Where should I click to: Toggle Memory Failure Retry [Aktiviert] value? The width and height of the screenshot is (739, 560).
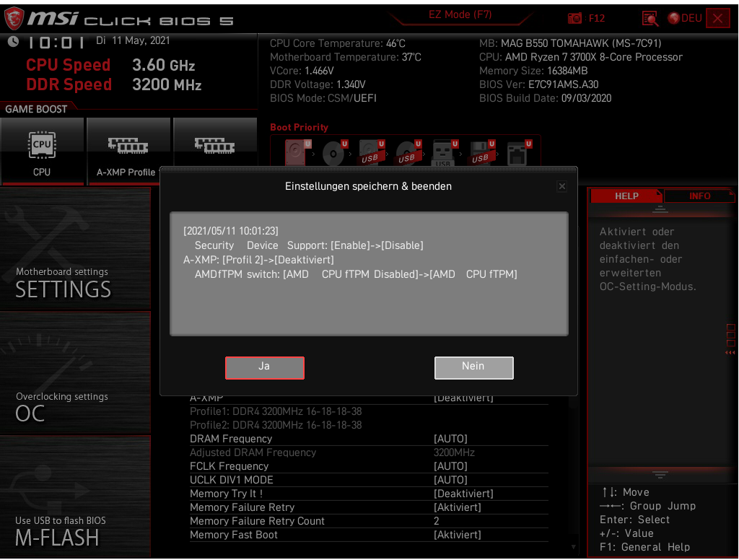(457, 507)
